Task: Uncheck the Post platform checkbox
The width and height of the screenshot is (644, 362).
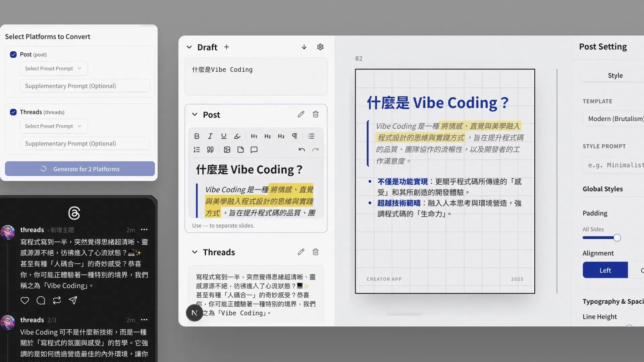Action: click(x=13, y=55)
